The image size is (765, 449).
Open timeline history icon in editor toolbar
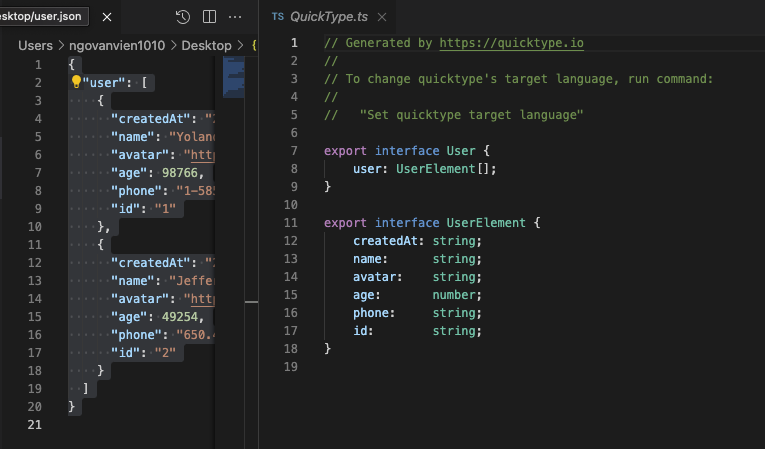(x=182, y=17)
